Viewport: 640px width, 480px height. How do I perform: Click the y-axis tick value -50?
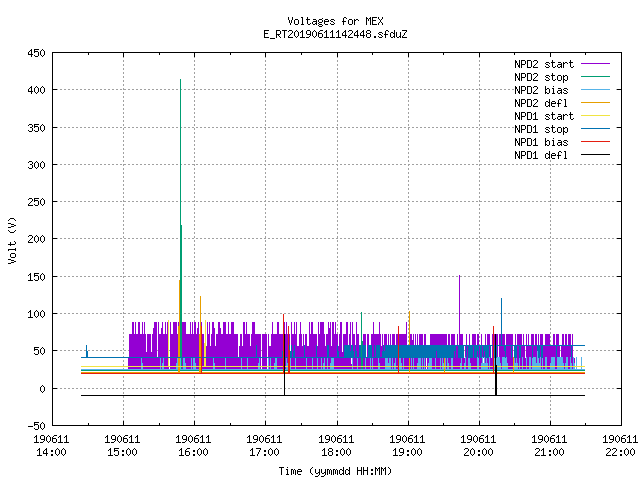36,426
